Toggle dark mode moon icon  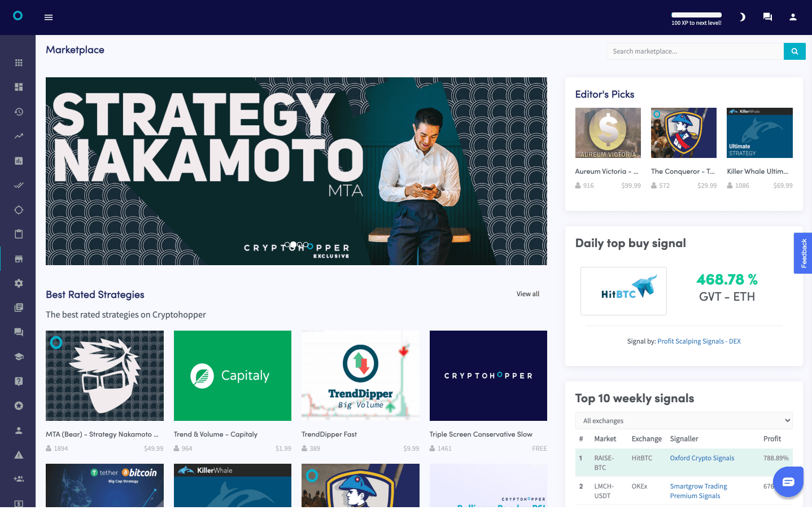742,17
